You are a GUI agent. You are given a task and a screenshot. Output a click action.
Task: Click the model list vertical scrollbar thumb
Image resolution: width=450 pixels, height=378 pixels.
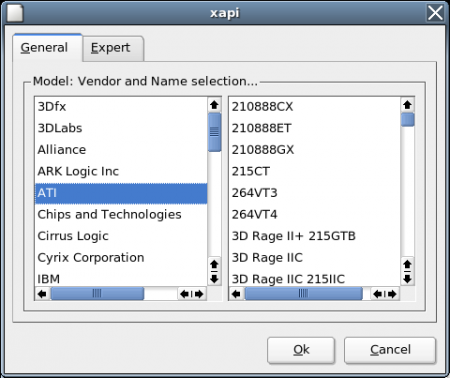[407, 120]
